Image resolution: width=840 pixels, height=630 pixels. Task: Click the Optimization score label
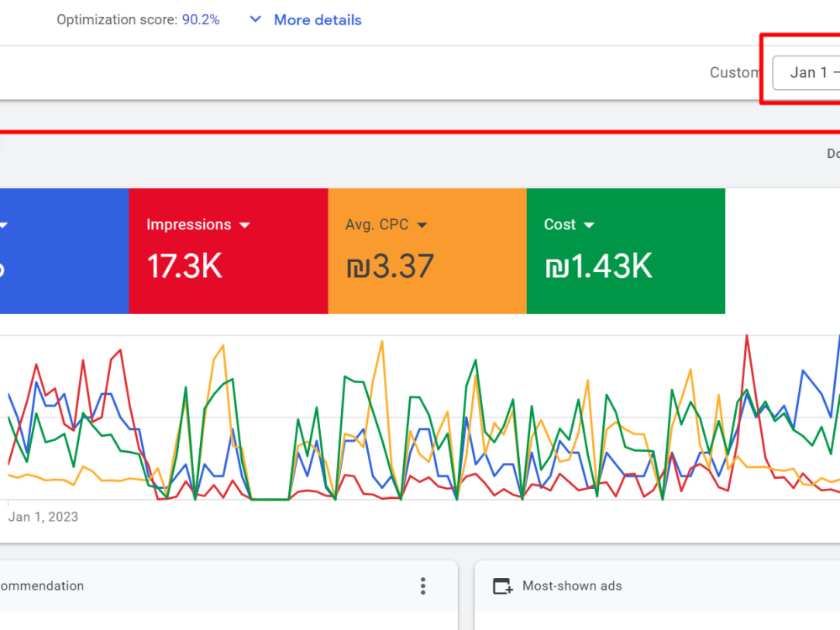point(117,20)
